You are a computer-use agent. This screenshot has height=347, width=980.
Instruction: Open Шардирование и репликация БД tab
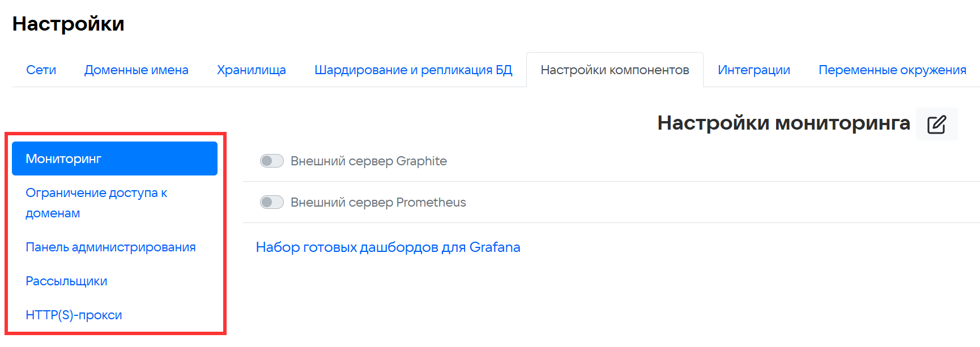click(x=413, y=70)
